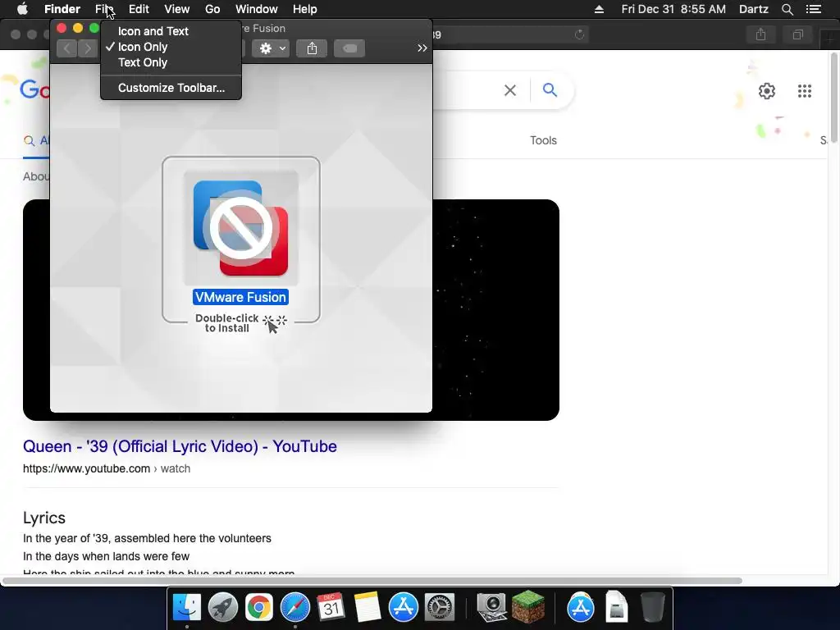Open the camera disk utility Dock icon
This screenshot has width=840, height=630.
pyautogui.click(x=491, y=608)
